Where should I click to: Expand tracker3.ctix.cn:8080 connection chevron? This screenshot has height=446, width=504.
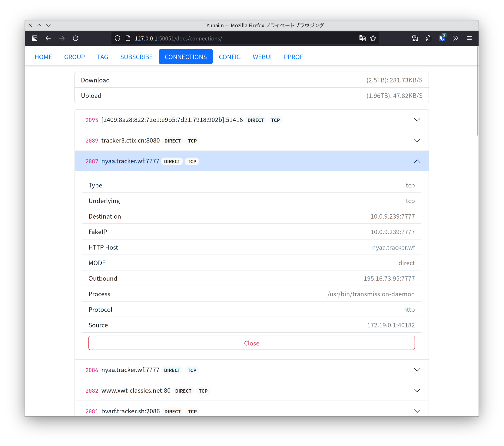[417, 141]
